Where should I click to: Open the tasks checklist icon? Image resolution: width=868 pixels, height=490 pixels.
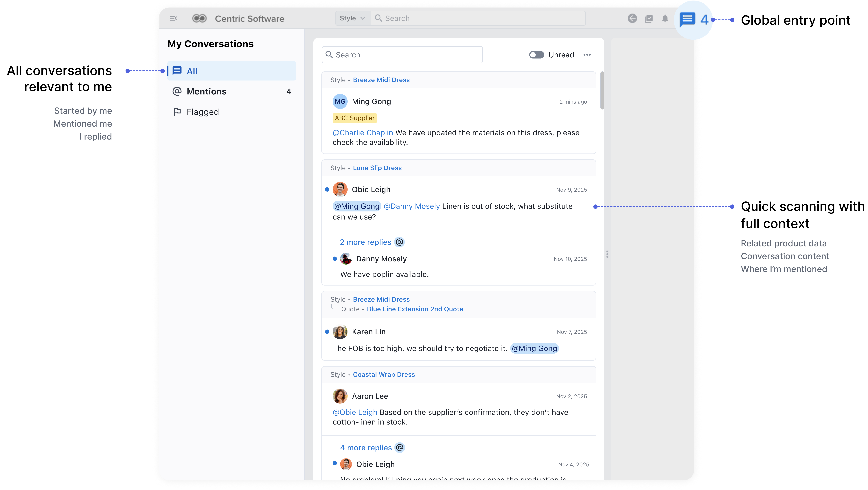point(649,19)
